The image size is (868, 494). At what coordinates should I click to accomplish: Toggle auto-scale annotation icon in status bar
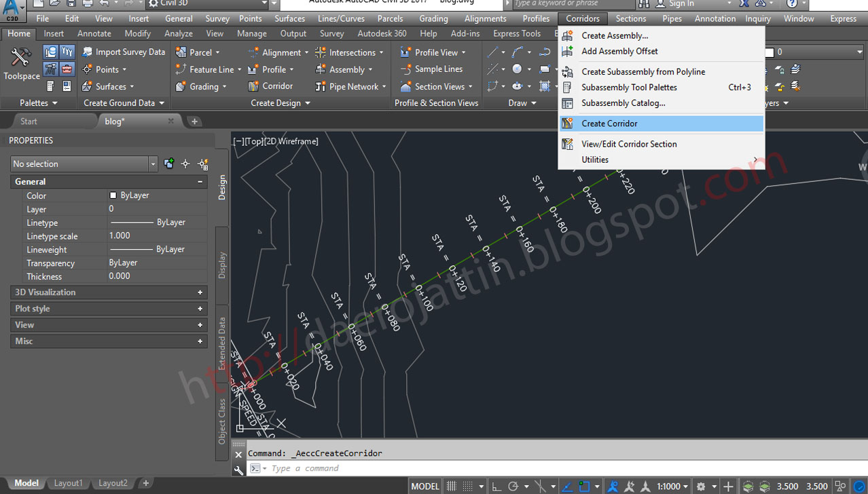click(630, 487)
